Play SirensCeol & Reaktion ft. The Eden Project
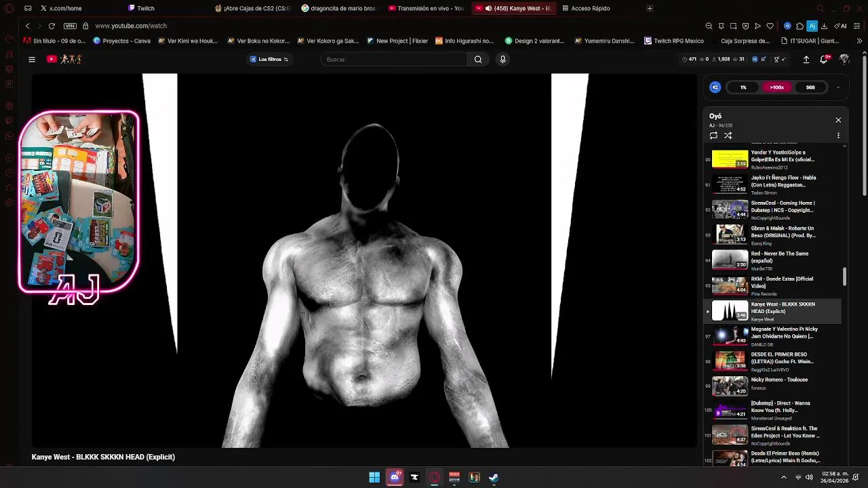Screen dimensions: 868x488 point(772,436)
